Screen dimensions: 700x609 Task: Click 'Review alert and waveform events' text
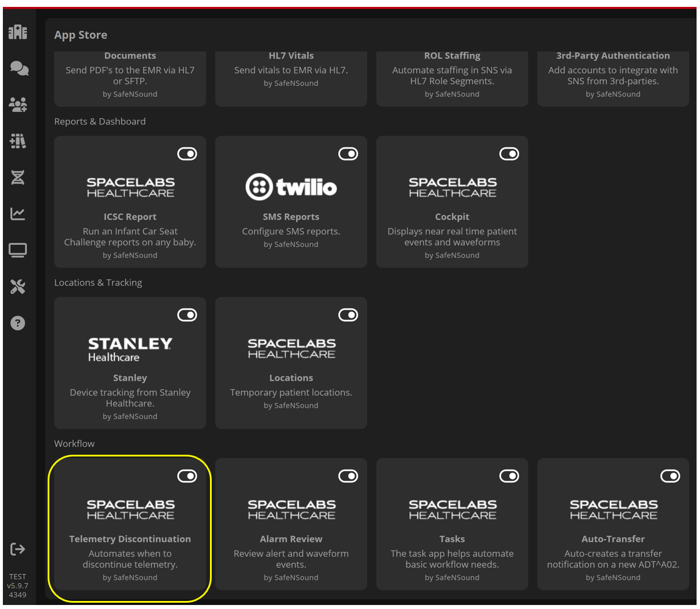point(291,559)
